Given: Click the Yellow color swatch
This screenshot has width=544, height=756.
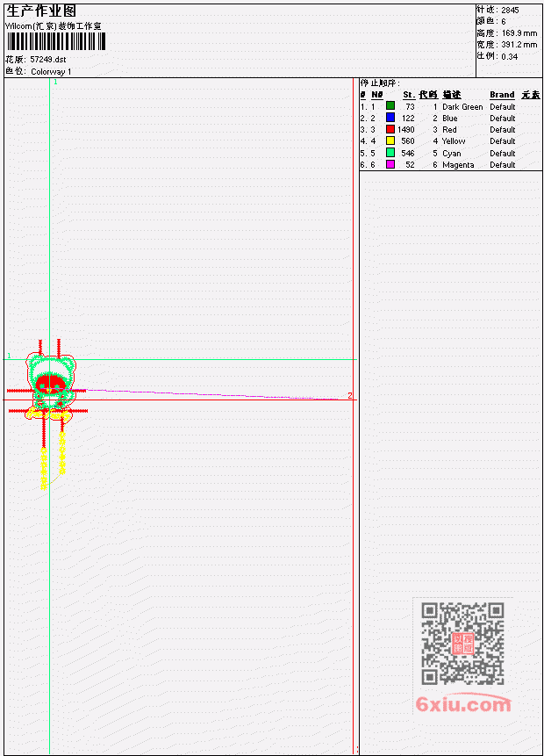Looking at the screenshot, I should pos(390,140).
